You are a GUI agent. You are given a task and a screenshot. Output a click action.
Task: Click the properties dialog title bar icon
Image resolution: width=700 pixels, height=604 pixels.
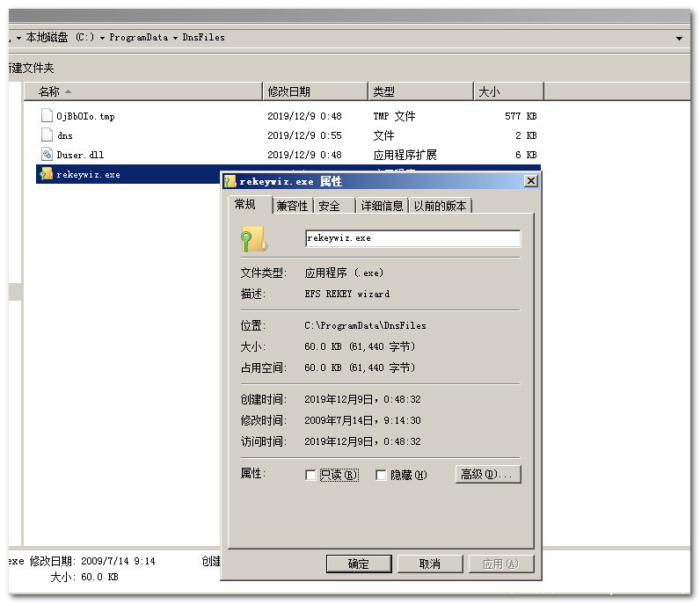click(x=230, y=181)
